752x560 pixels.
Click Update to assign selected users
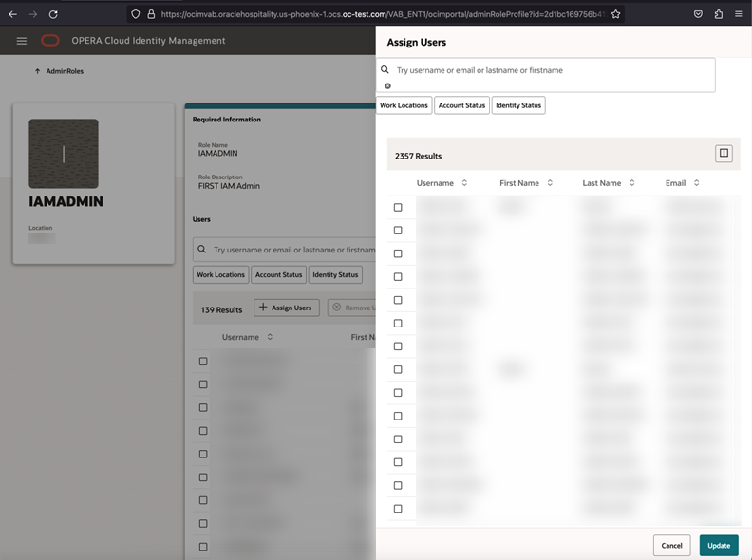click(x=719, y=546)
